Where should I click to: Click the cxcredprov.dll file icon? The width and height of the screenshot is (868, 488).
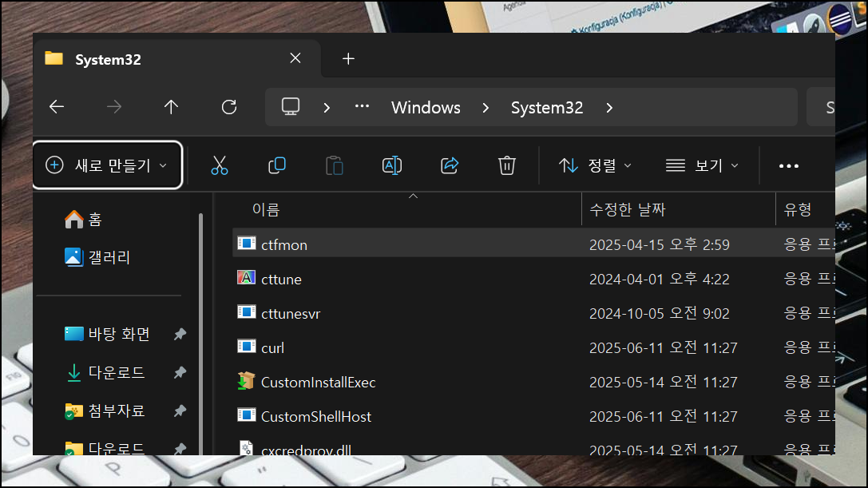point(246,447)
